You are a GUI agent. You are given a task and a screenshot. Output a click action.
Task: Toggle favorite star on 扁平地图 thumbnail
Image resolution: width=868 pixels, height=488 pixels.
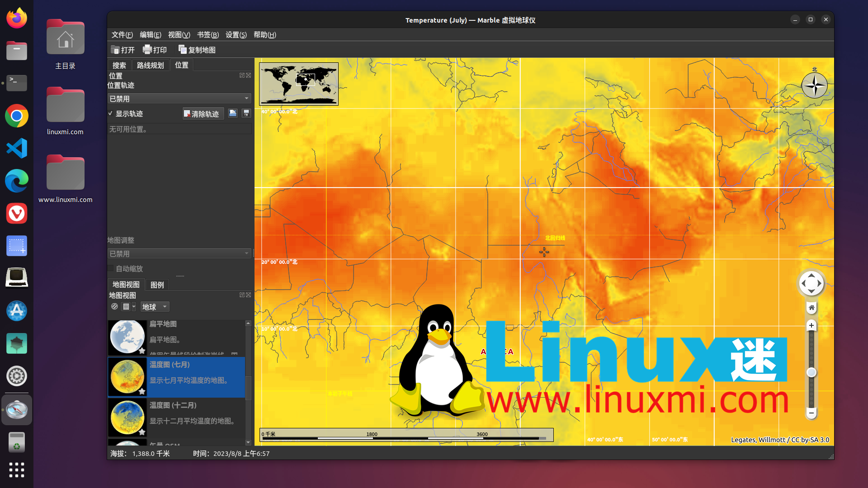coord(142,351)
